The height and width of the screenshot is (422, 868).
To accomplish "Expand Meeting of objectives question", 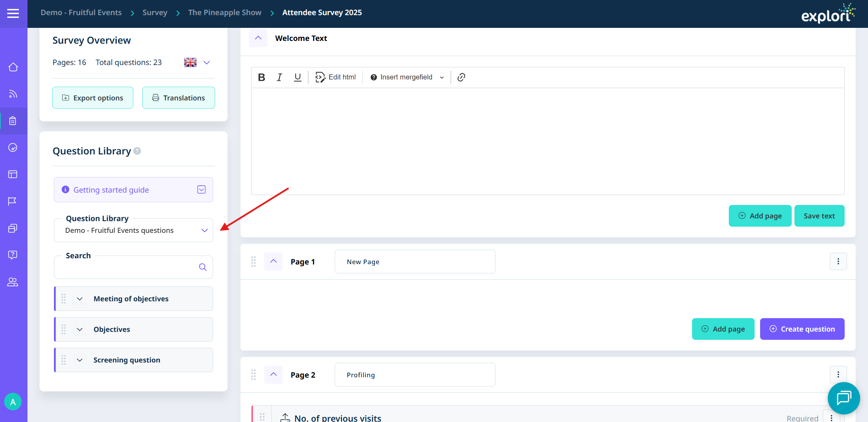I will (80, 299).
